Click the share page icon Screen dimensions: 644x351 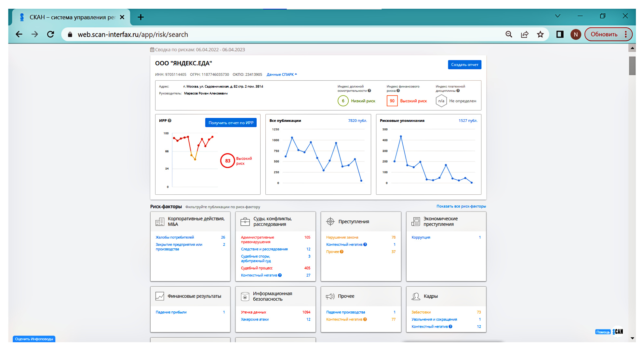tap(525, 34)
